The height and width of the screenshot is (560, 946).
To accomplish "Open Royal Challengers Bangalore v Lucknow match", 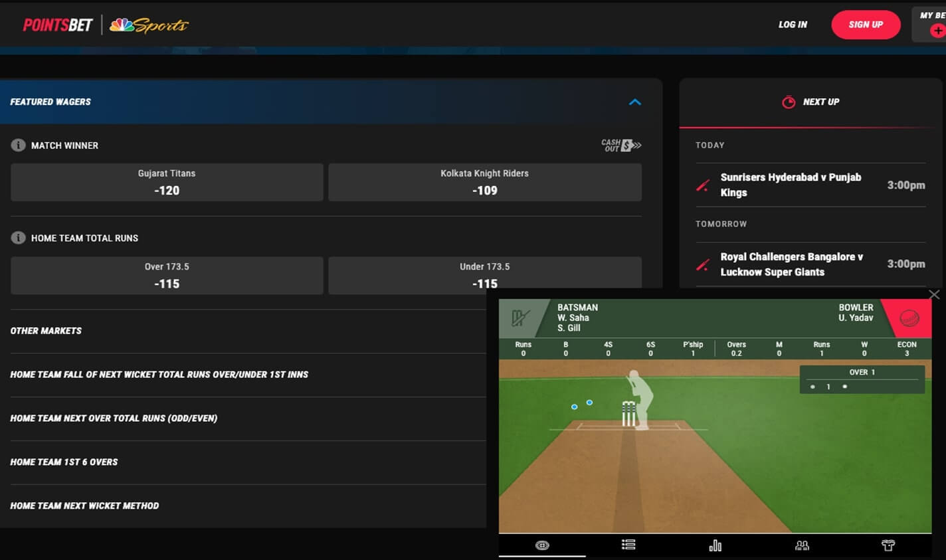I will coord(810,264).
